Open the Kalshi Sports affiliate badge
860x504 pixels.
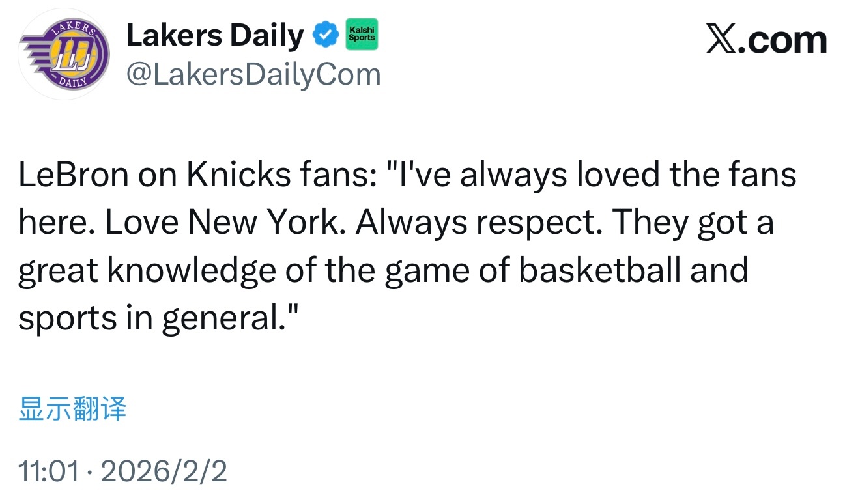tap(362, 35)
